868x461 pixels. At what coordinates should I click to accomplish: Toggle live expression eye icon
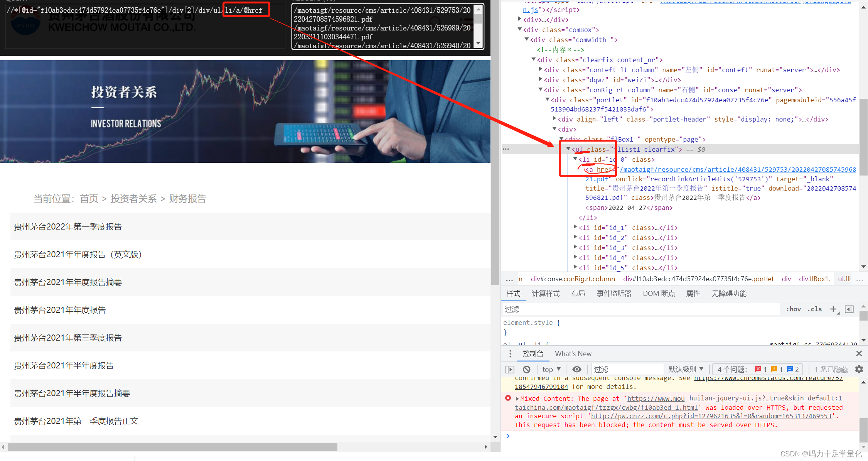tap(576, 369)
